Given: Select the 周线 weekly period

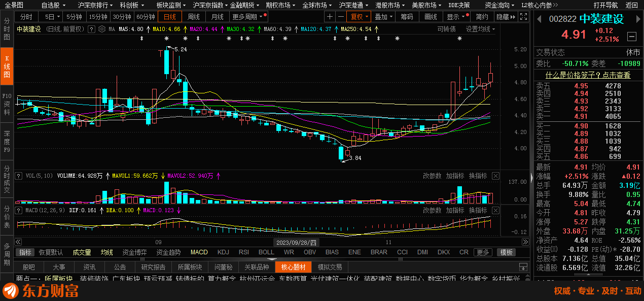Looking at the screenshot, I should click(x=194, y=17).
